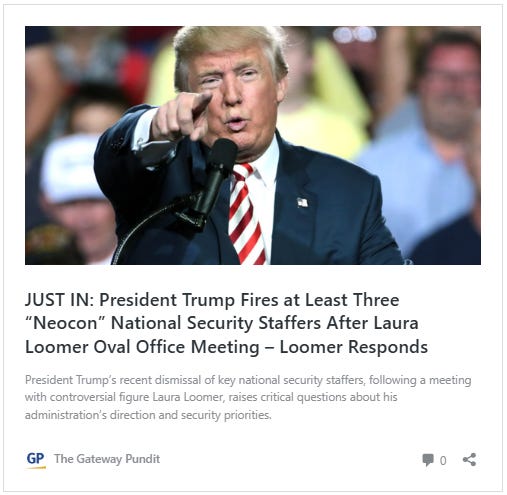Click the GP Gateway Pundit logo

coord(36,460)
